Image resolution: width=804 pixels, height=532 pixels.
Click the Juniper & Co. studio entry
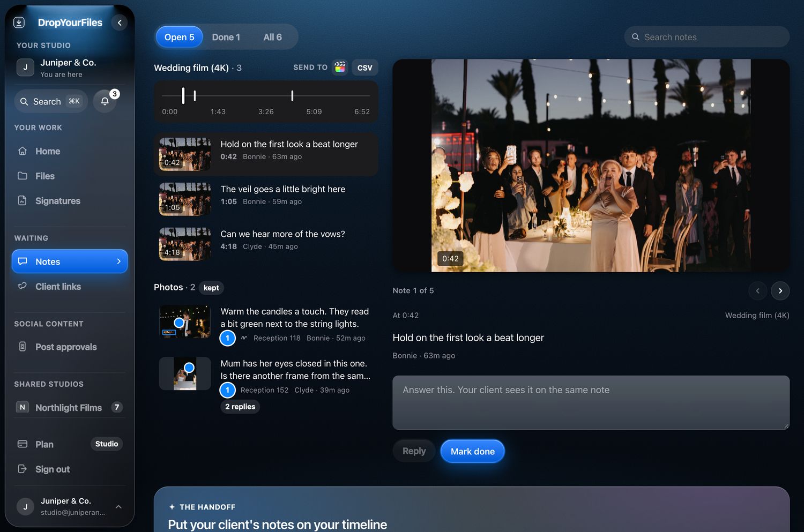click(70, 68)
